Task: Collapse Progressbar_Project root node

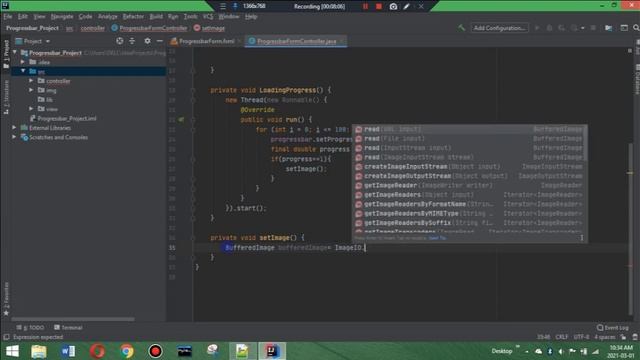Action: (x=15, y=53)
